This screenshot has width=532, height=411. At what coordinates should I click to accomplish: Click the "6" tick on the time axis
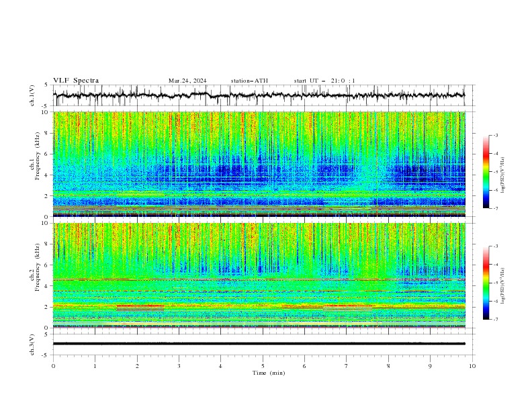304,366
